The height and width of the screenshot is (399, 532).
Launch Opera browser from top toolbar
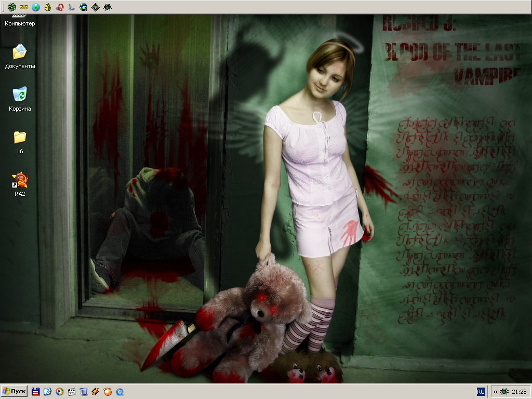click(60, 7)
